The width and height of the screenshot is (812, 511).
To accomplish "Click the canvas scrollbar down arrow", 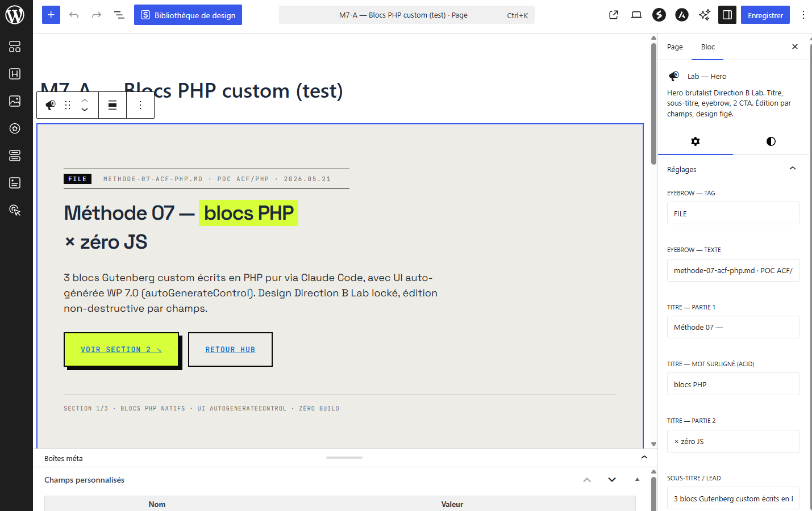I will [x=653, y=444].
